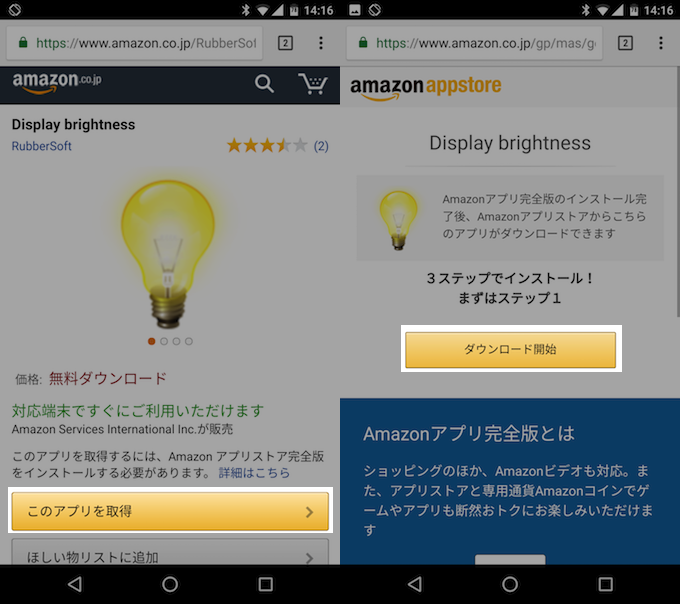Click the このアプリを取得 button
This screenshot has width=680, height=604.
[x=170, y=511]
